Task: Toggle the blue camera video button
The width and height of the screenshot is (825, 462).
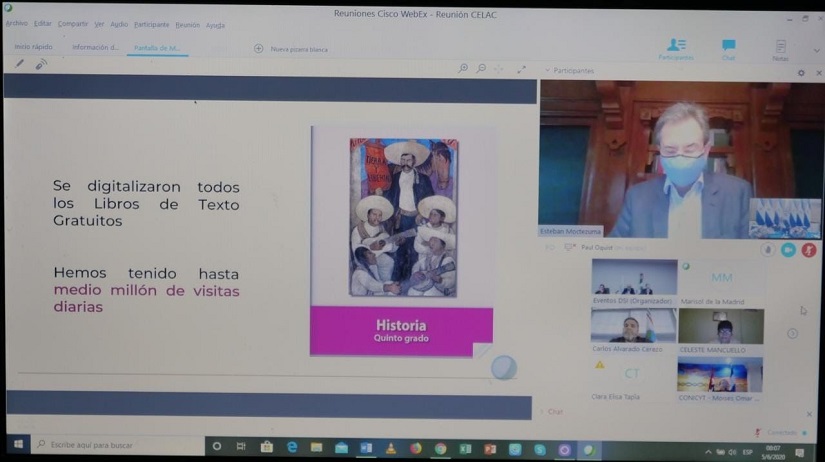Action: point(788,250)
